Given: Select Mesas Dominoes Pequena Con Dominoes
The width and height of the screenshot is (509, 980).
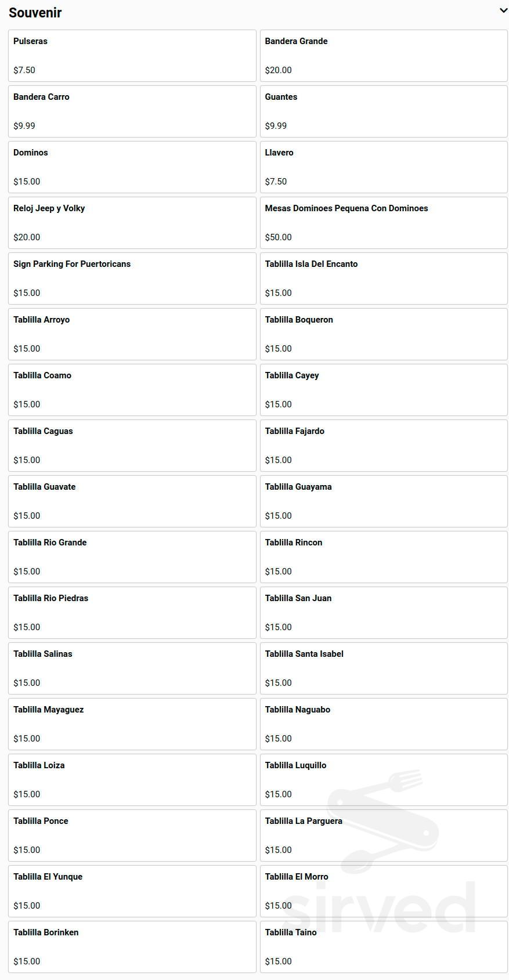Looking at the screenshot, I should (384, 223).
